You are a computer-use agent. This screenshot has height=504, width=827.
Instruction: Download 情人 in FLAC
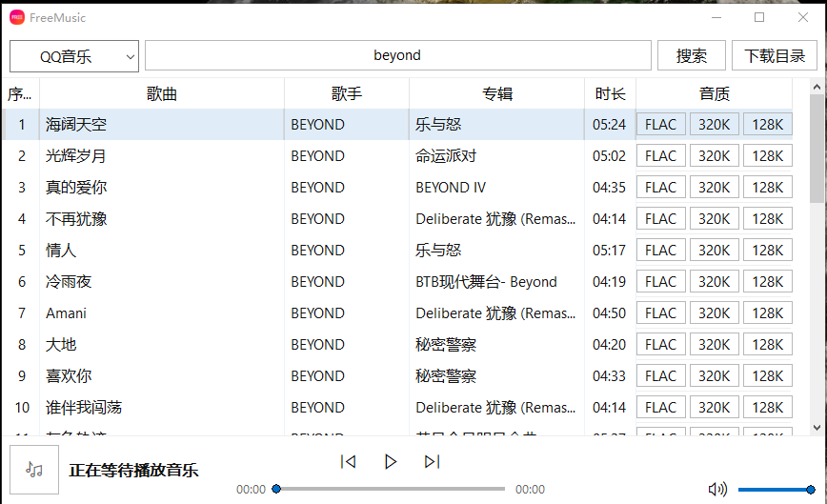coord(661,251)
